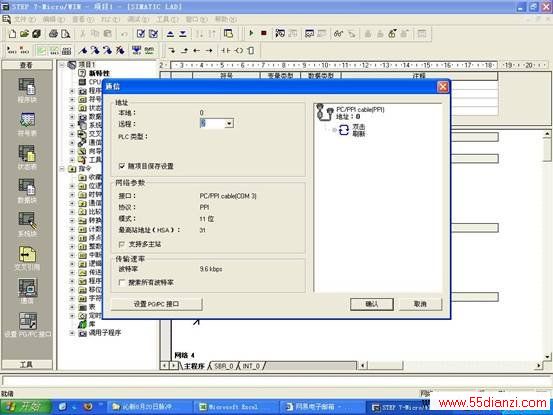Open 系统块 in the 查看 navigation bar
The height and width of the screenshot is (415, 553).
(x=27, y=224)
